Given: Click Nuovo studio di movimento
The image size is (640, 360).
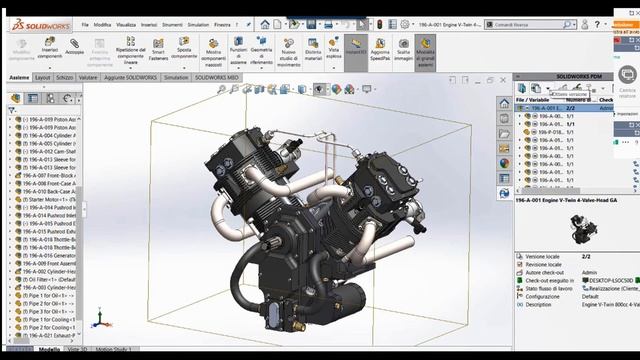Looking at the screenshot, I should click(289, 52).
